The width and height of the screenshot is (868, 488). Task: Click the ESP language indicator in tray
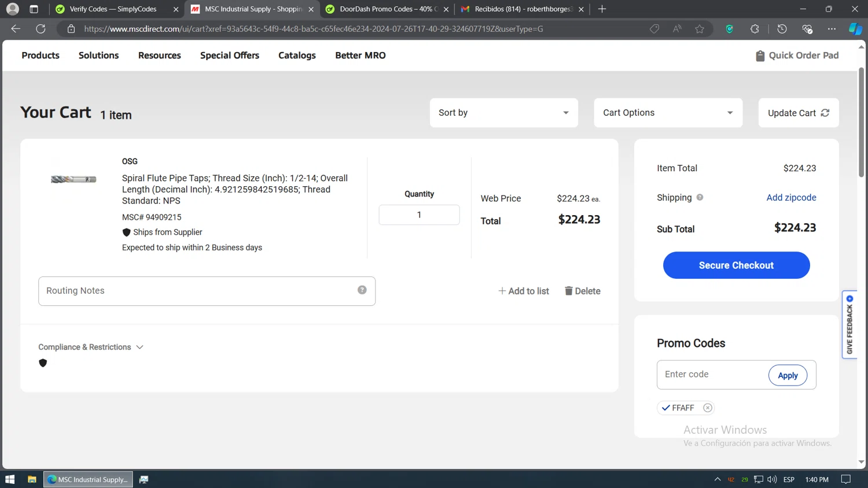click(789, 479)
